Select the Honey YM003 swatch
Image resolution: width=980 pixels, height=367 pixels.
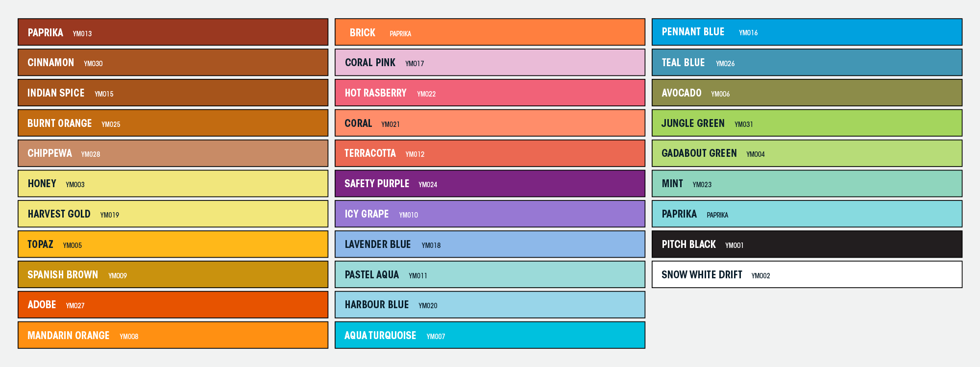(173, 183)
